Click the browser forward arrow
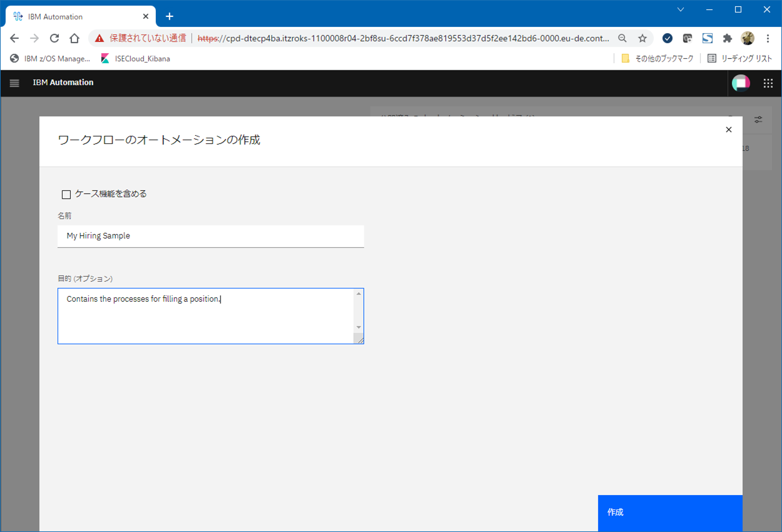782x532 pixels. (34, 38)
